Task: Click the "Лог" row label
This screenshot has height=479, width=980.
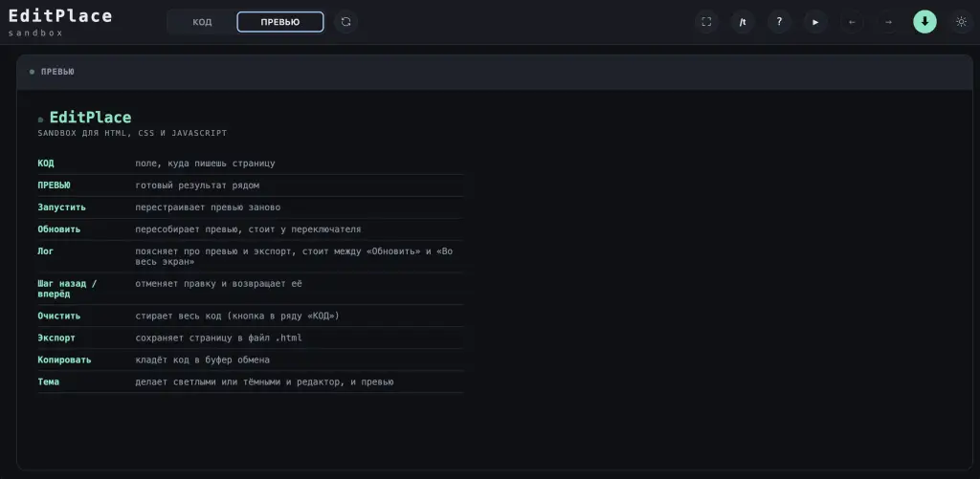Action: coord(46,251)
